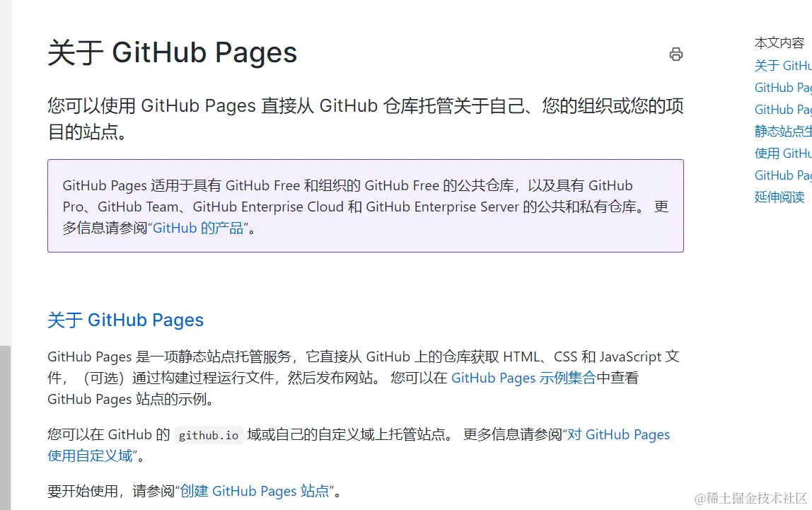Click the print page icon
The image size is (812, 510).
pyautogui.click(x=675, y=54)
